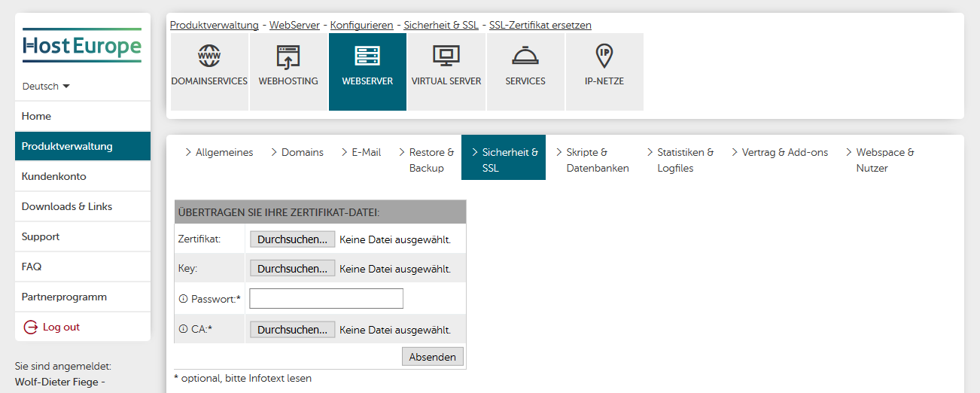The image size is (980, 393).
Task: Select Produktverwaltung in sidebar
Action: tap(83, 146)
